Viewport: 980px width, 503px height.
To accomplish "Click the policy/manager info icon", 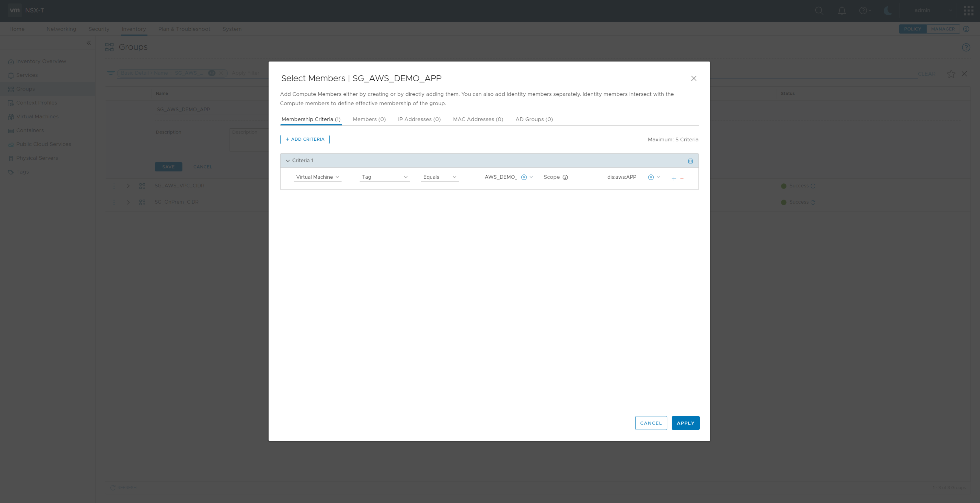I will pyautogui.click(x=966, y=29).
